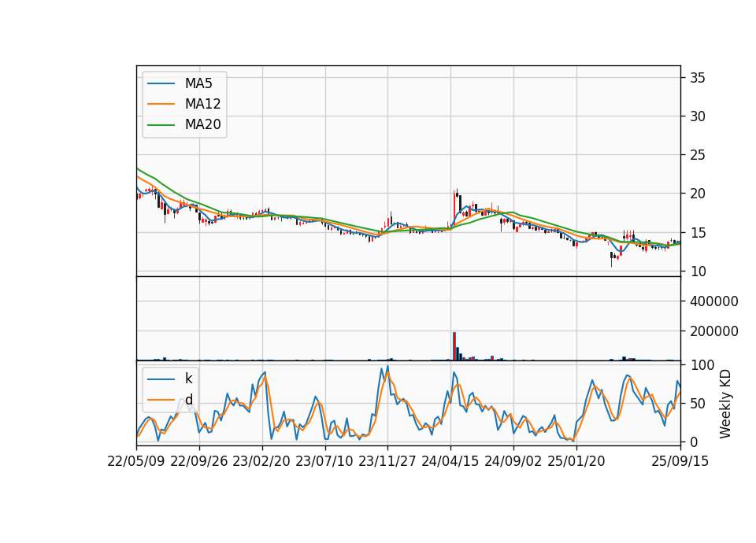Click the 30 price axis label
This screenshot has height=543, width=756.
pos(698,116)
